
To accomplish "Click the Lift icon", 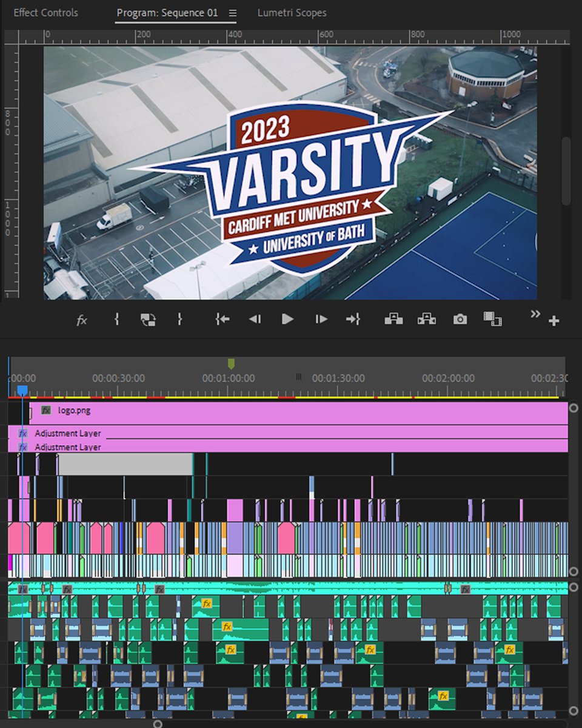I will pos(394,318).
